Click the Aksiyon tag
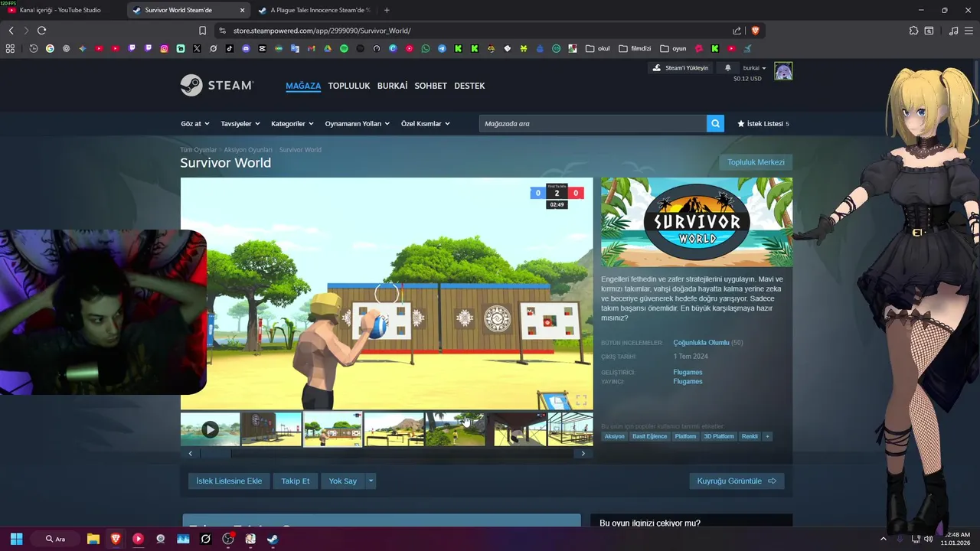Viewport: 980px width, 551px height. pos(614,436)
